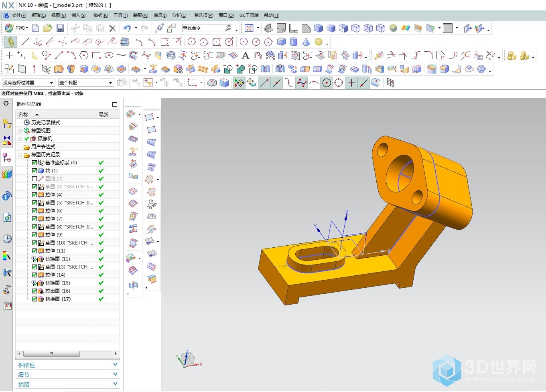Choose the Polygon curve tool
This screenshot has width=546, height=392.
pyautogui.click(x=83, y=55)
